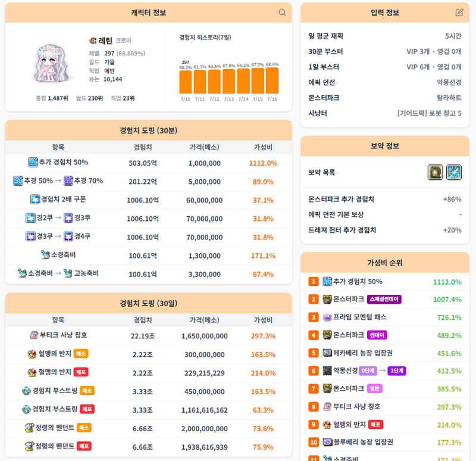The height and width of the screenshot is (461, 476).
Task: Click the 1,938,616,939 price value
Action: pos(204,447)
